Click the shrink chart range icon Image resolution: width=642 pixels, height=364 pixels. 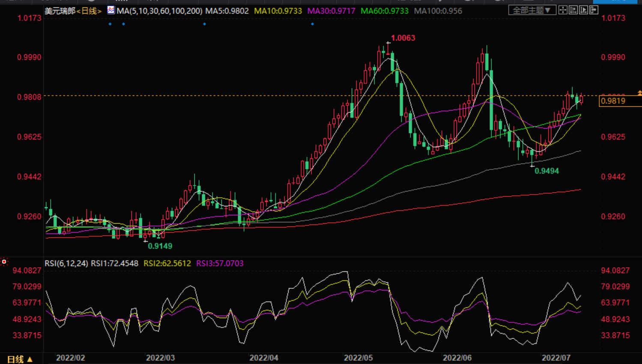(x=573, y=10)
